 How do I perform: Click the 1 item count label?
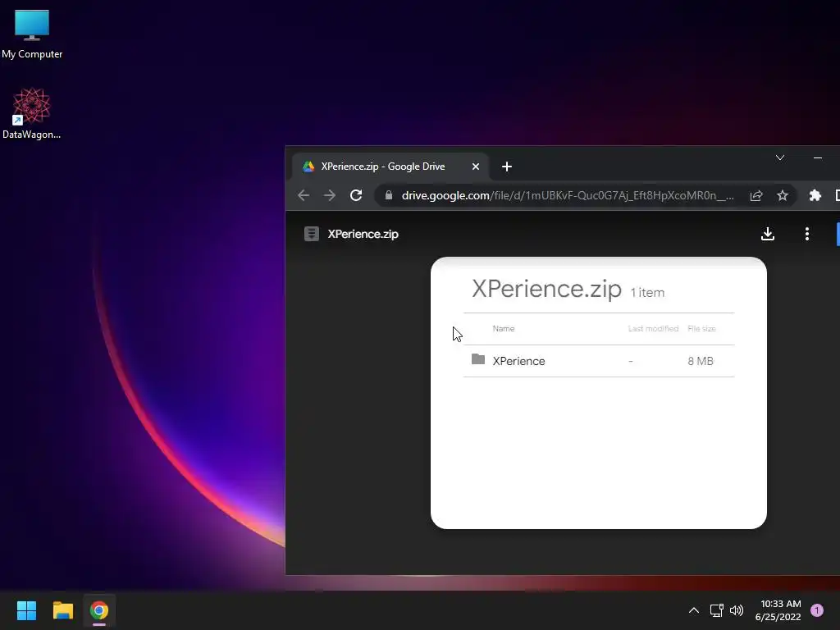pos(647,293)
